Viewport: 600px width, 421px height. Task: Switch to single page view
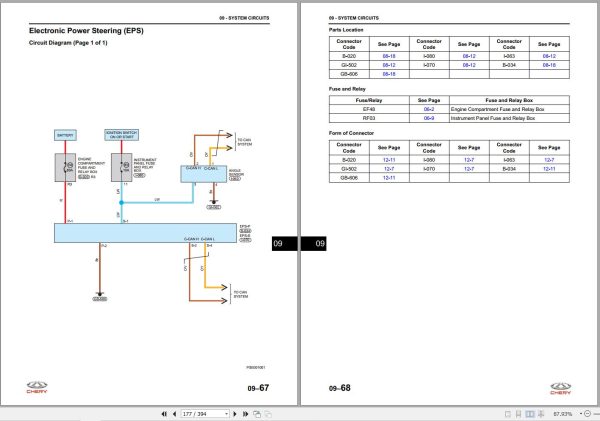tap(508, 414)
